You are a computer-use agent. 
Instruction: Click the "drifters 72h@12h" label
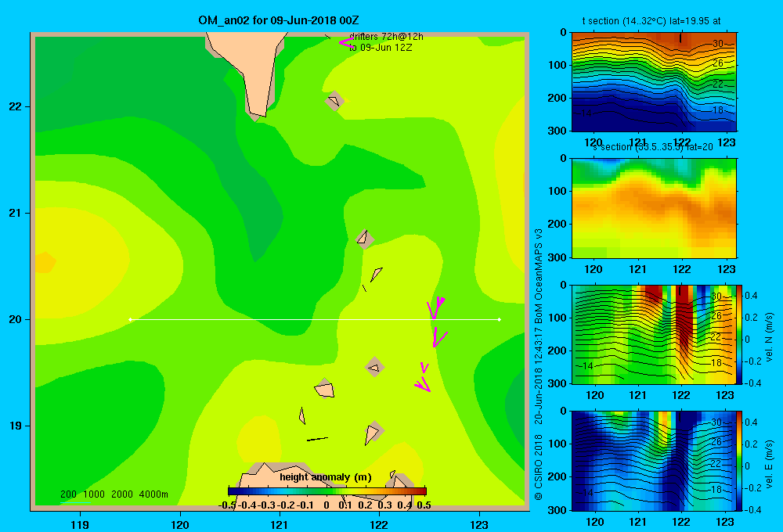[x=386, y=37]
